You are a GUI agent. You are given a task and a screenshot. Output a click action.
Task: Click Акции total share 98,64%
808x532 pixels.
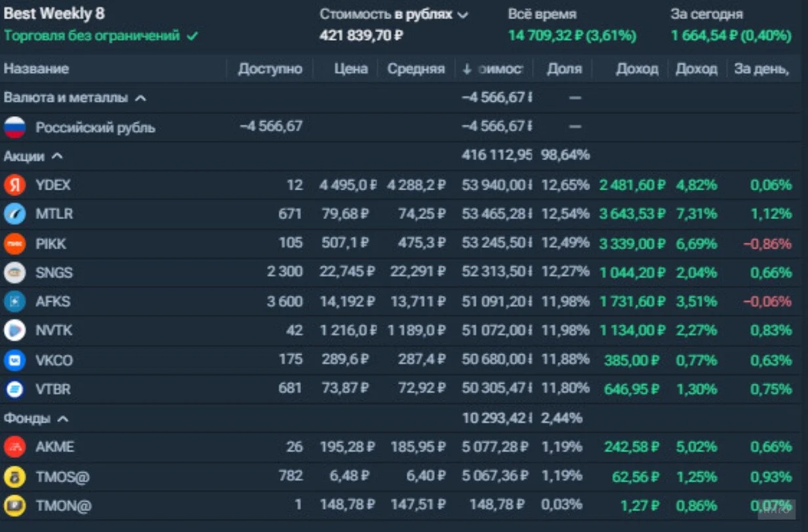point(565,156)
